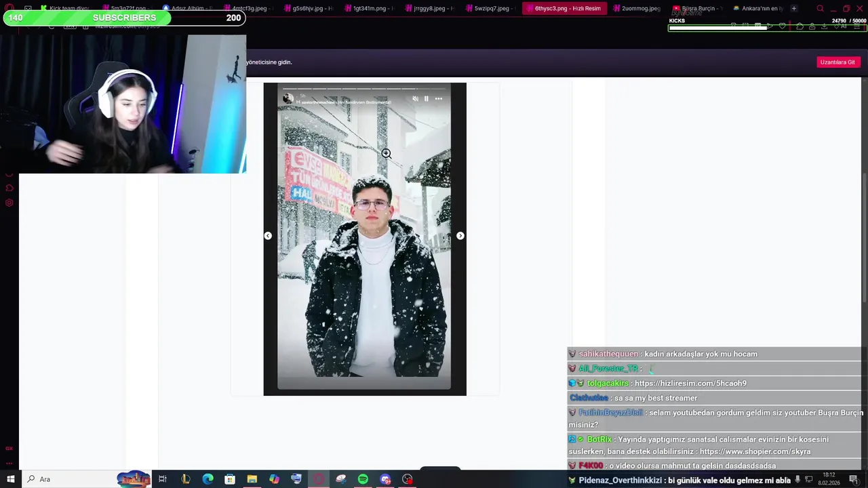The height and width of the screenshot is (488, 868).
Task: Open the Büşra Burçin YouTube tab
Action: pyautogui.click(x=698, y=8)
